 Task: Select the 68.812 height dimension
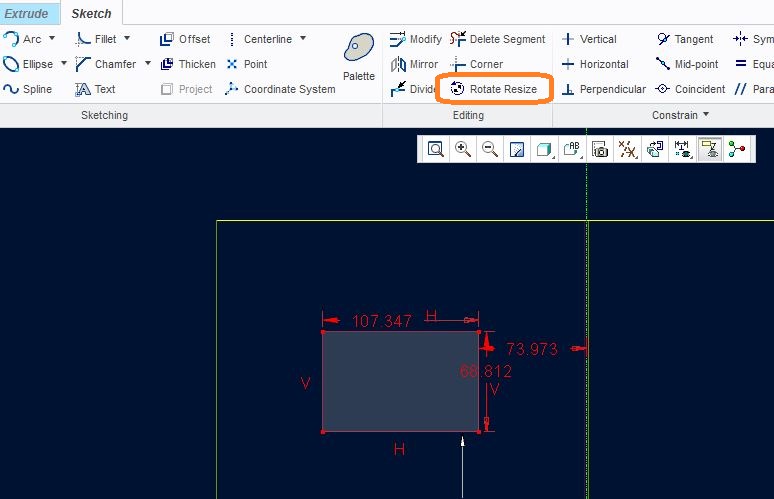[485, 371]
